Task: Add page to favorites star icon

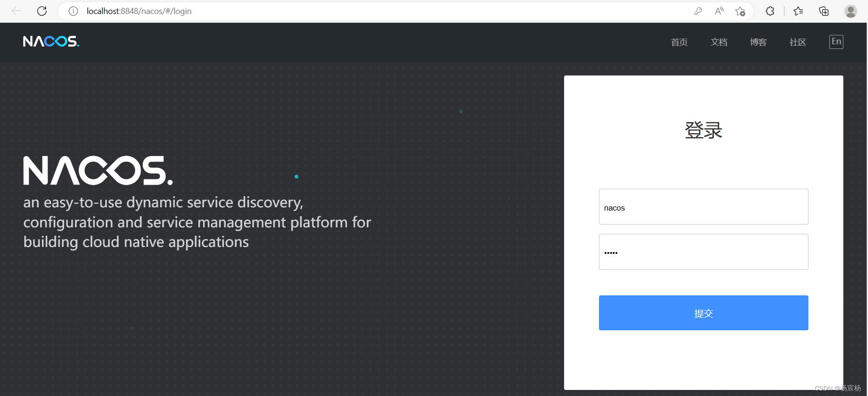Action: click(740, 11)
